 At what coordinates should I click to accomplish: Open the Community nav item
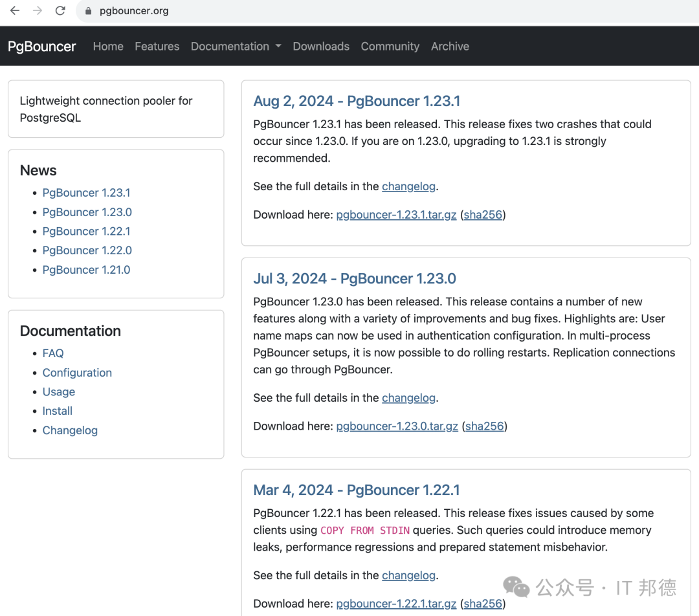coord(390,47)
